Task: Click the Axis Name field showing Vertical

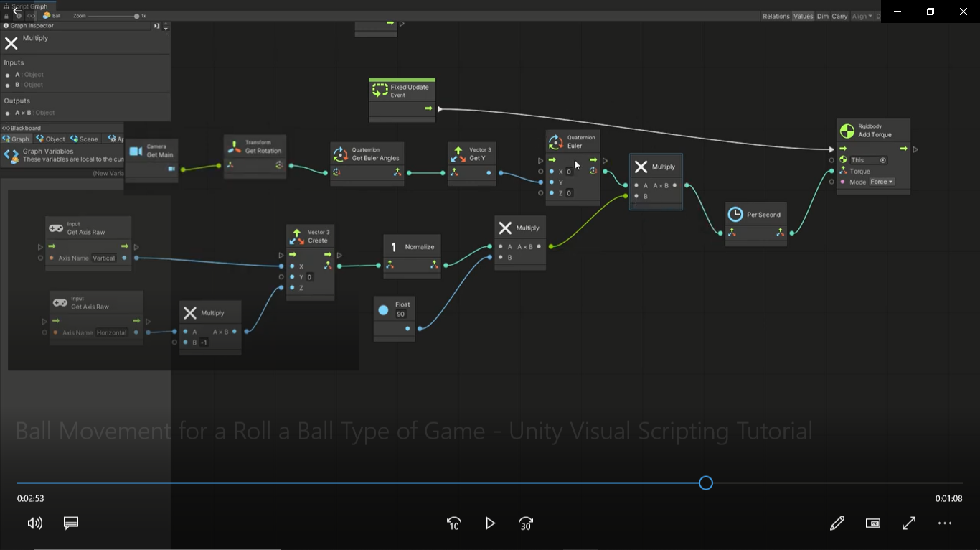Action: [104, 258]
